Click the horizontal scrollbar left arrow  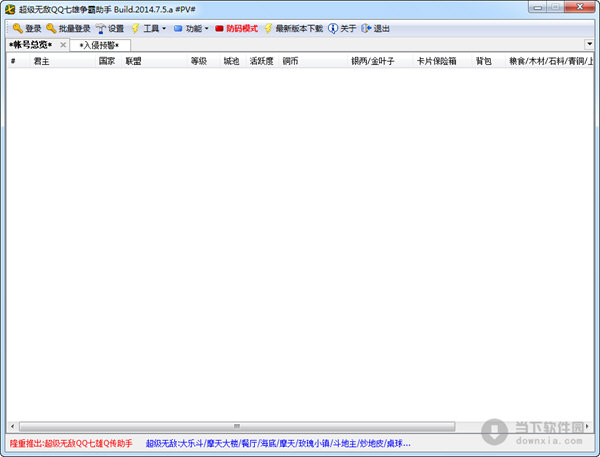(12, 426)
